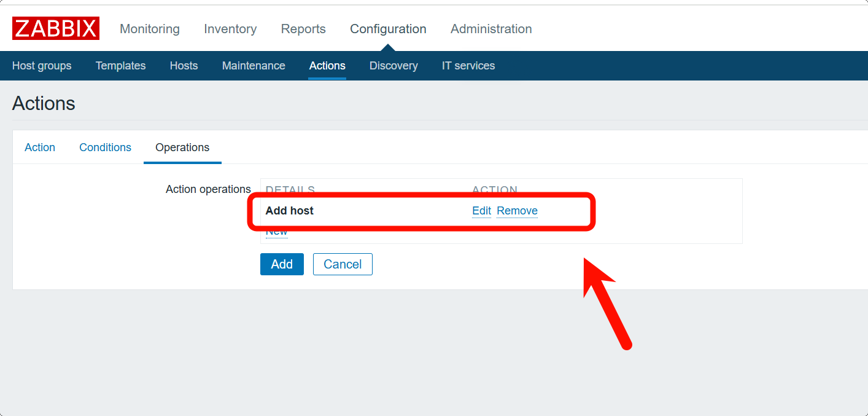Switch to the Conditions tab
The height and width of the screenshot is (416, 868).
point(105,147)
